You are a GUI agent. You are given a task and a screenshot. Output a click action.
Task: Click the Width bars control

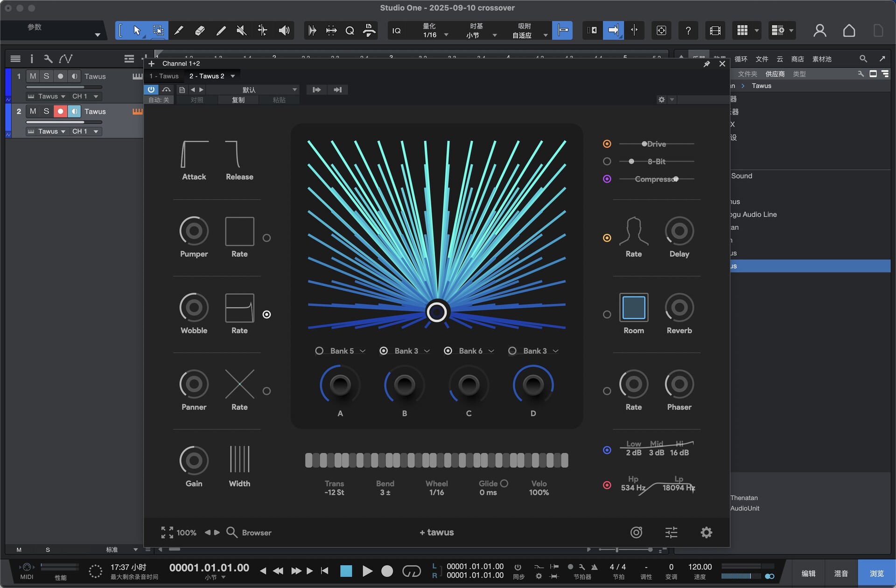(239, 459)
